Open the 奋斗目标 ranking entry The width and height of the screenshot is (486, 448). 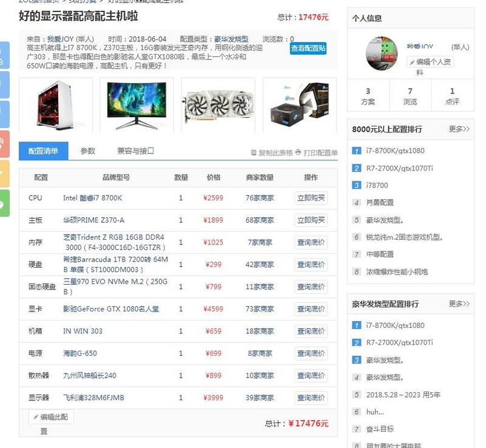click(380, 429)
